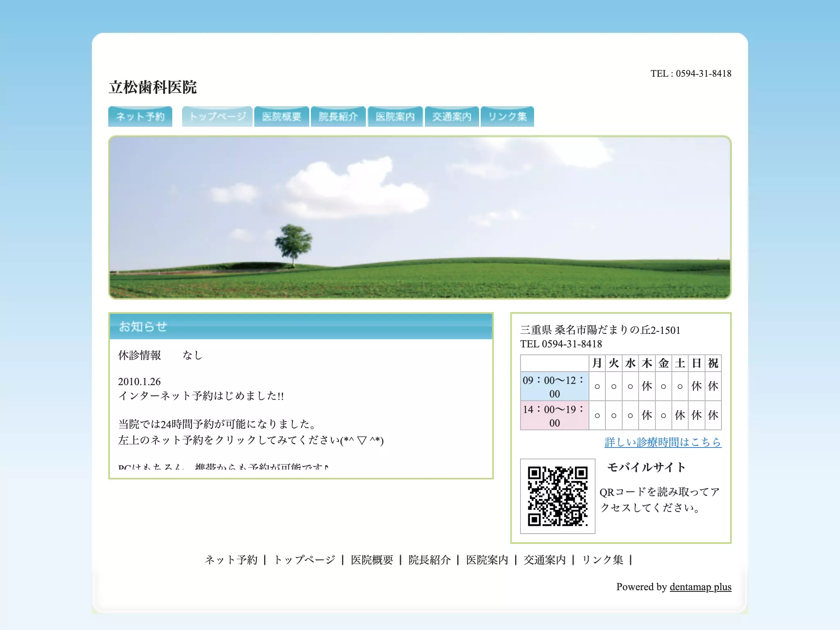Open the footer 医院案内 link
The width and height of the screenshot is (840, 630).
487,560
